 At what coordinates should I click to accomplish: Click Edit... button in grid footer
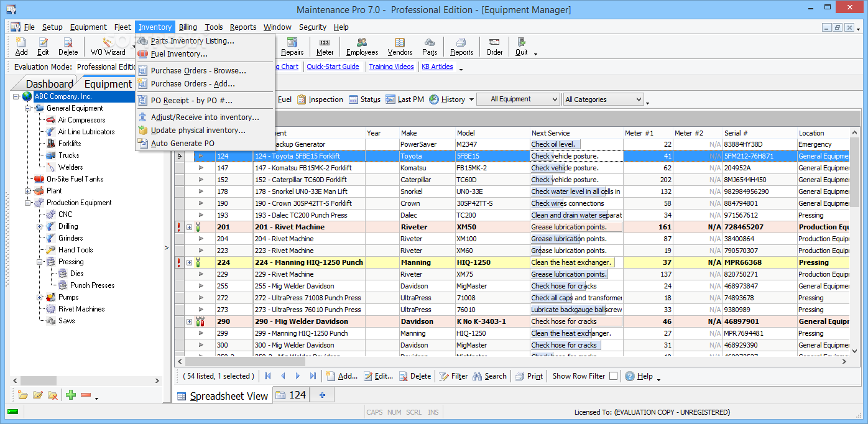(378, 376)
